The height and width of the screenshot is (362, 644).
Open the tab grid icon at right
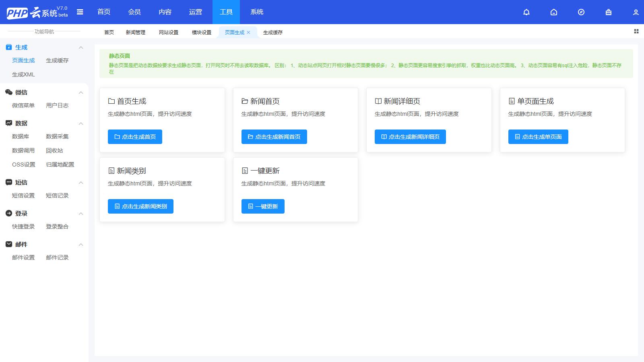pos(636,31)
